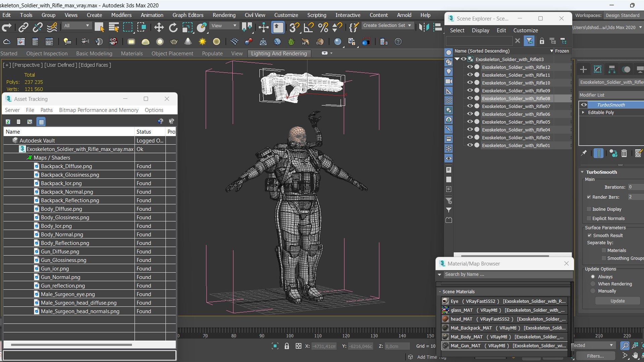Open the Mirror tool
The image size is (644, 362).
(424, 27)
